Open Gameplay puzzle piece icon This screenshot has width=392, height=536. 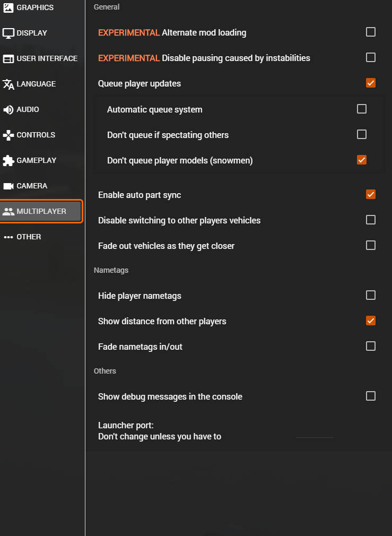tap(8, 160)
